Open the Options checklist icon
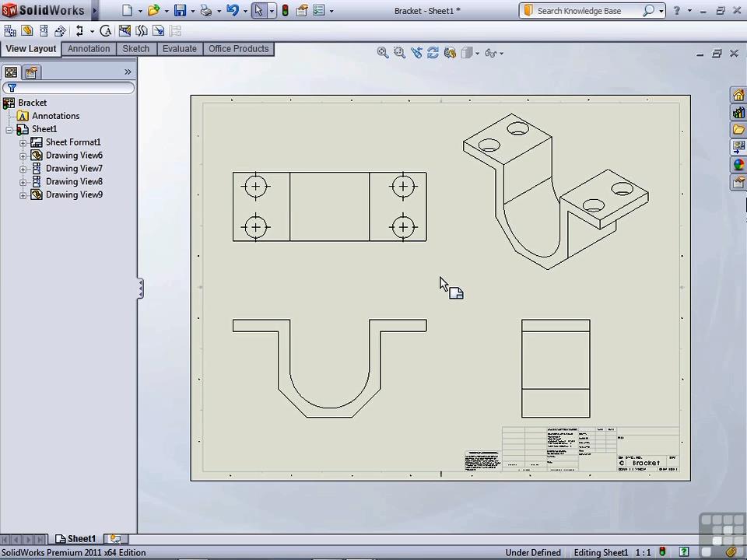This screenshot has width=747, height=560. (x=319, y=10)
